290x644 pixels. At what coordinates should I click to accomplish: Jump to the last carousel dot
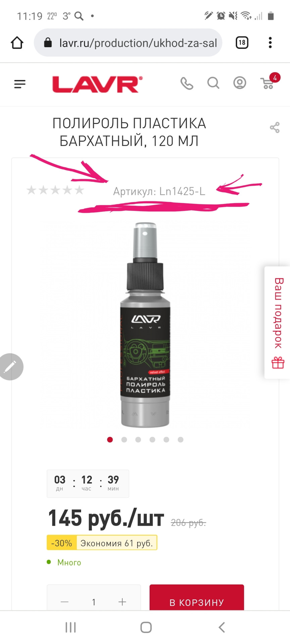pos(181,440)
